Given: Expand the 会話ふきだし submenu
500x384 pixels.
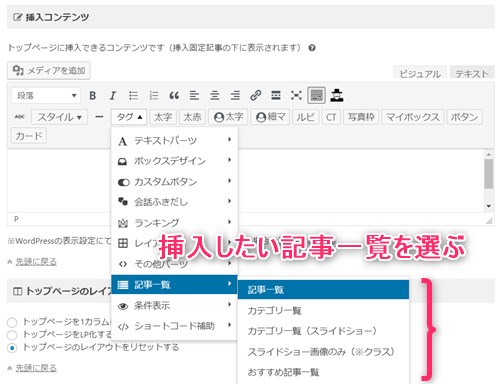Looking at the screenshot, I should click(x=174, y=202).
